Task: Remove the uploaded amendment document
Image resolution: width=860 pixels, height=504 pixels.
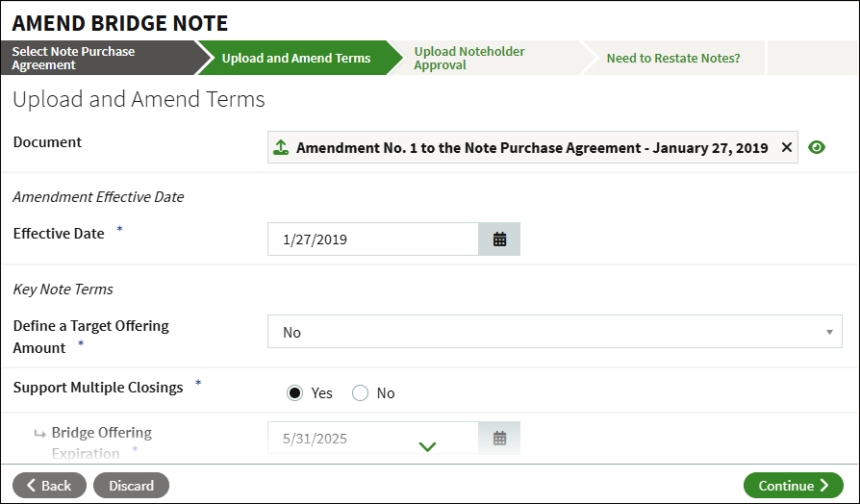Action: tap(786, 147)
